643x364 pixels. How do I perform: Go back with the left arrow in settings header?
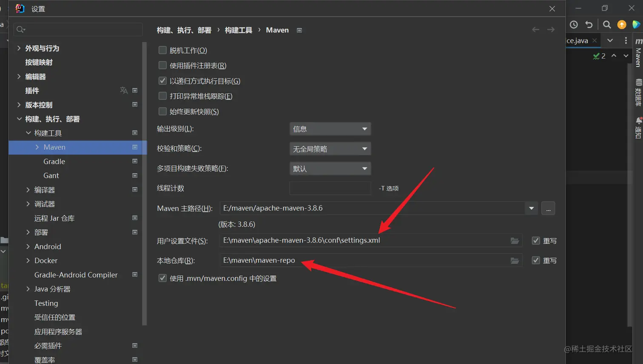(x=536, y=30)
